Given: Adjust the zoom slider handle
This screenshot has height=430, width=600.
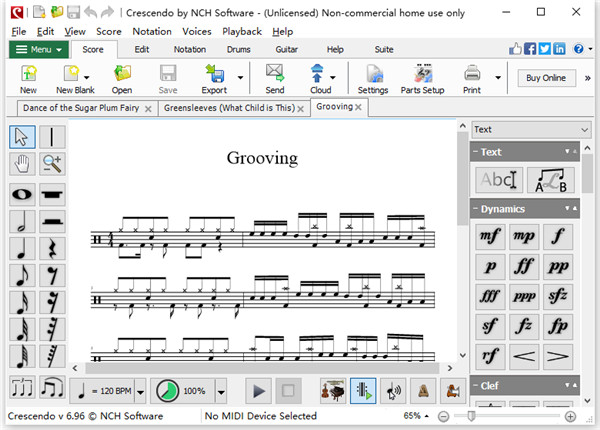Looking at the screenshot, I should (x=472, y=416).
